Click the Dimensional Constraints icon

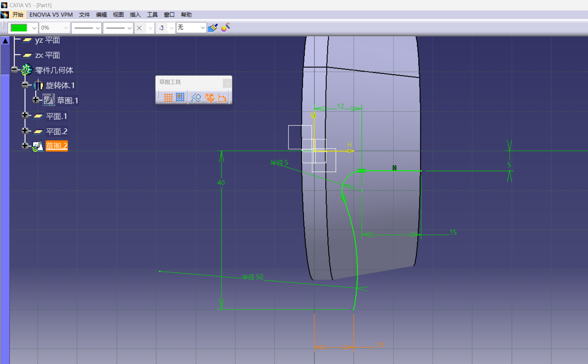pyautogui.click(x=222, y=98)
